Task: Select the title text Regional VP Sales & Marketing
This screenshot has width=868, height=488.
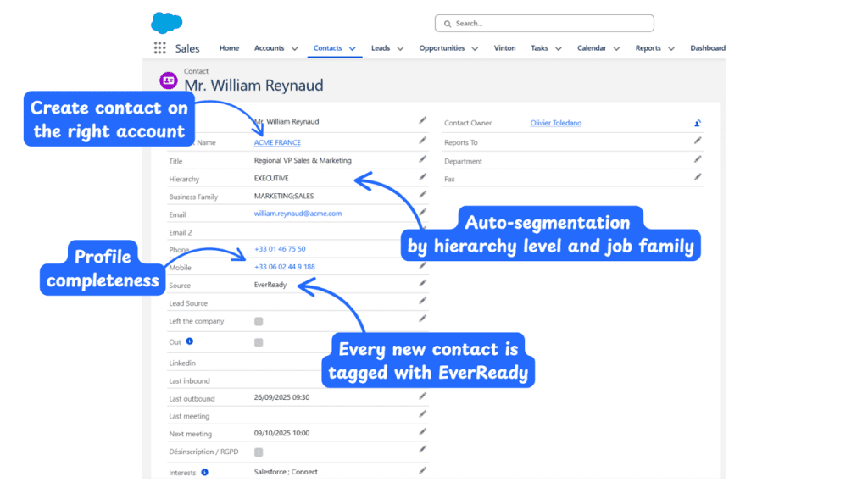Action: (303, 160)
